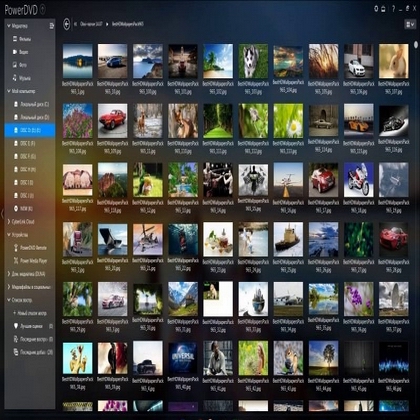Viewport: 420px width, 420px height.
Task: Click the library options icon beside Медиатека
Action: click(52, 26)
